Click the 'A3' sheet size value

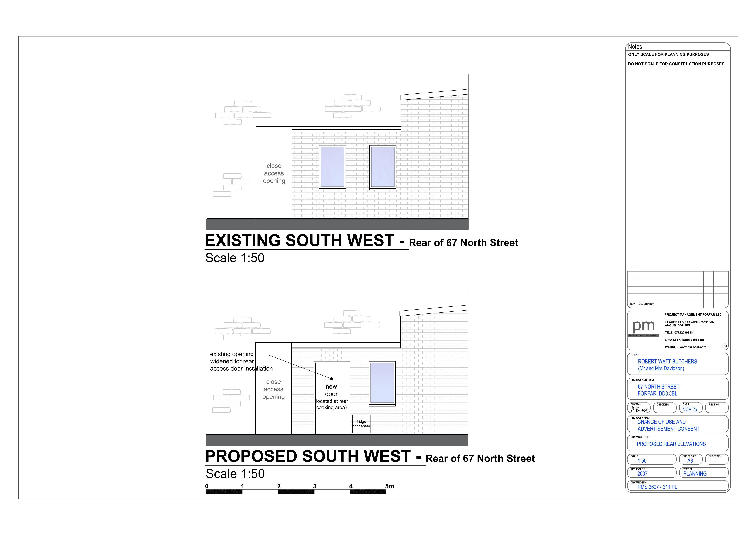[x=690, y=461]
